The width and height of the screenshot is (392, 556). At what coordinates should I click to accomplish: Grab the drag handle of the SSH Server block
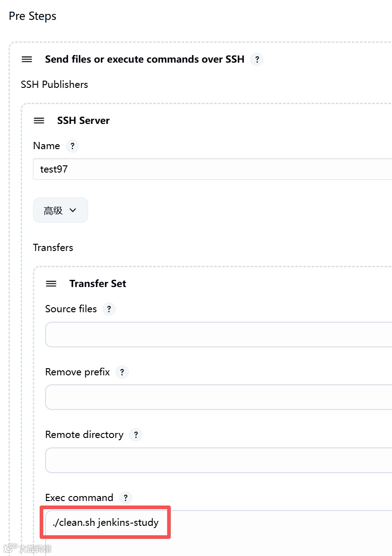39,121
